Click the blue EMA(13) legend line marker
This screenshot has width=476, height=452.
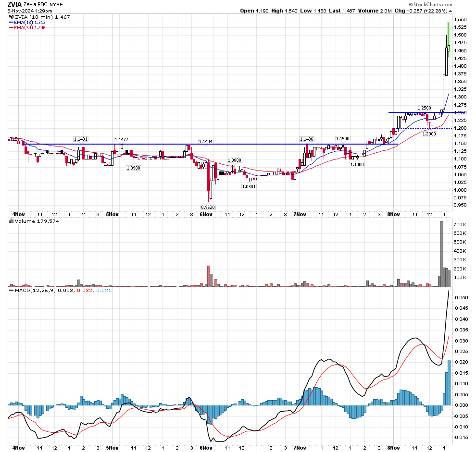pos(12,22)
